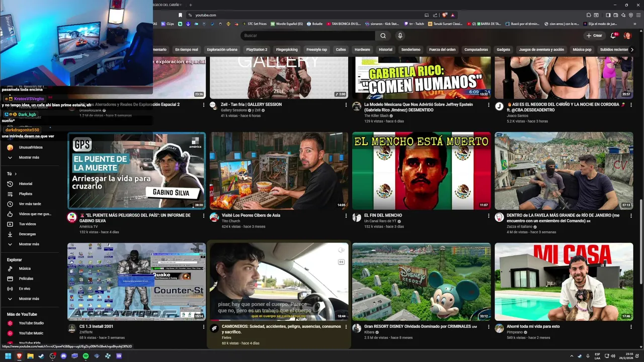Expand Mostrar más below Descargas

29,244
